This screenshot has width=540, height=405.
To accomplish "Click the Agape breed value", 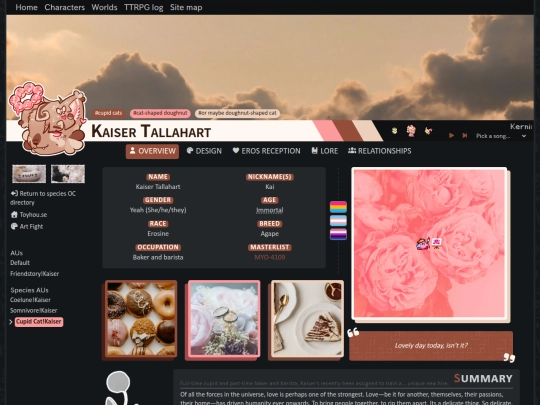I will click(270, 233).
